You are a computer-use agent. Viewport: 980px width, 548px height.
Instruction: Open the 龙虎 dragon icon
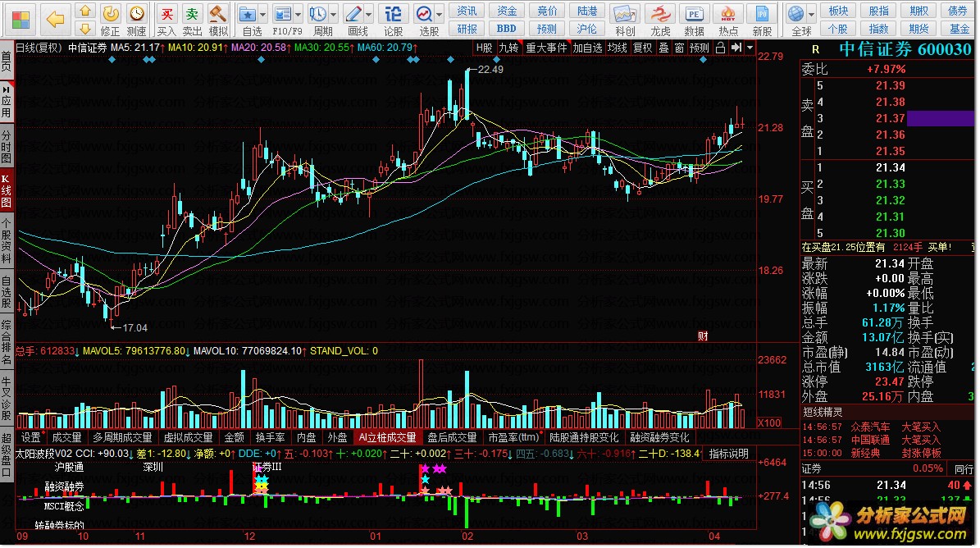tap(660, 13)
